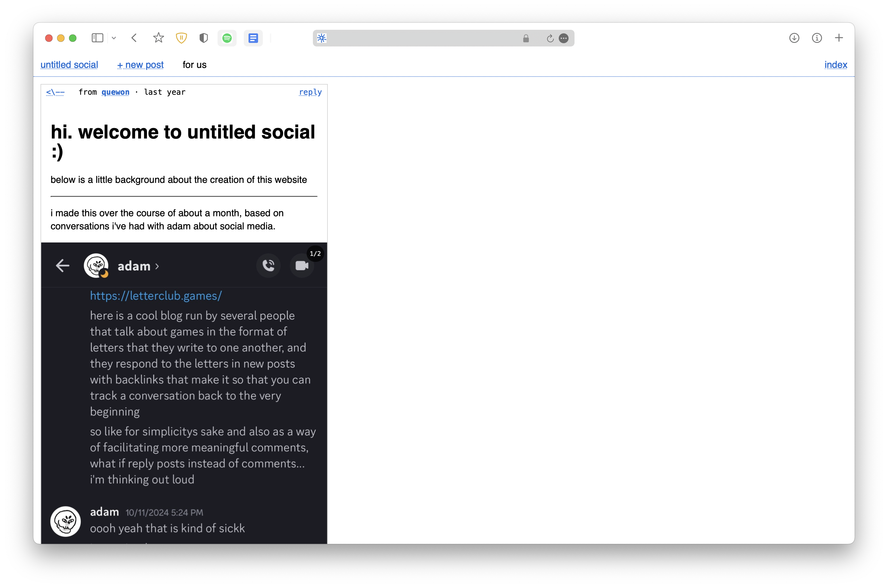Open the address bar more options icon
888x588 pixels.
tap(563, 38)
